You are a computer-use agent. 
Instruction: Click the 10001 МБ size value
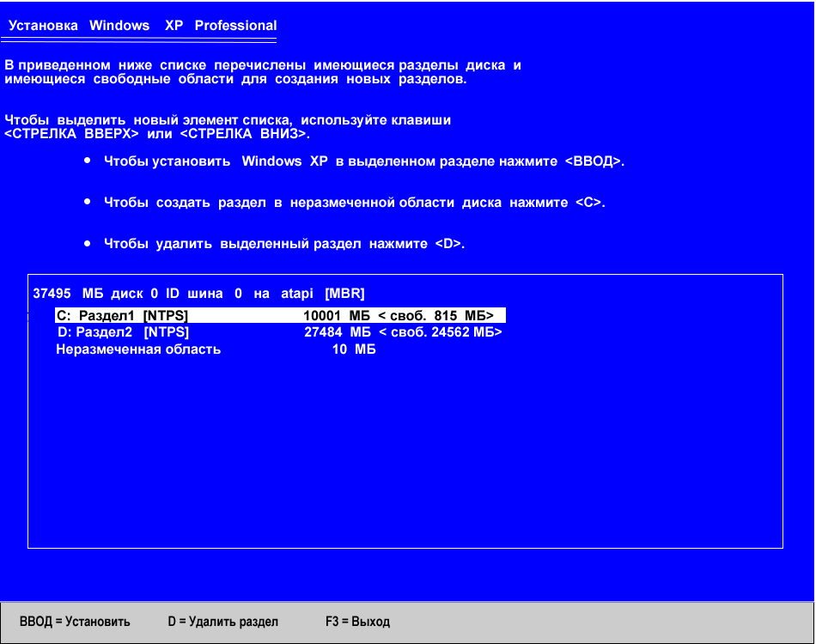337,315
